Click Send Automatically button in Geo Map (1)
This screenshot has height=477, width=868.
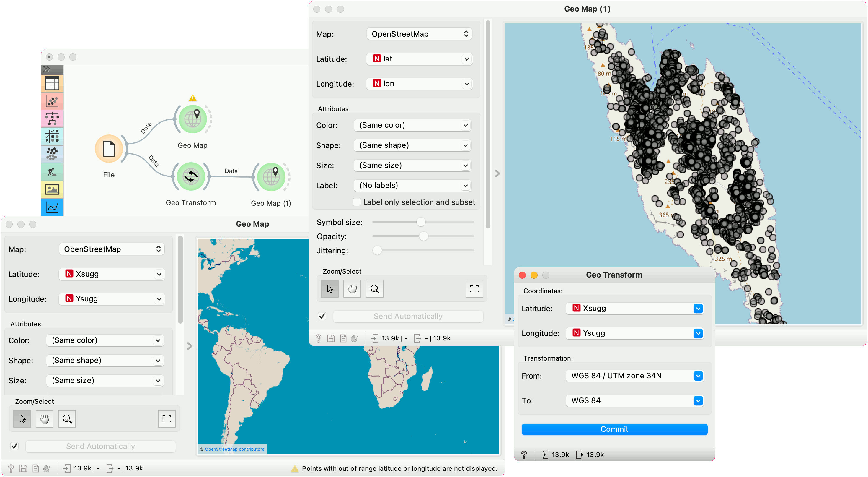[x=408, y=316]
